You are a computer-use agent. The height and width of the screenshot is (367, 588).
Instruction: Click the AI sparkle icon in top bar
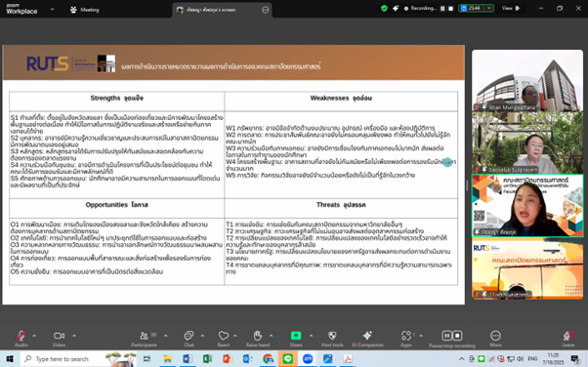[x=396, y=8]
